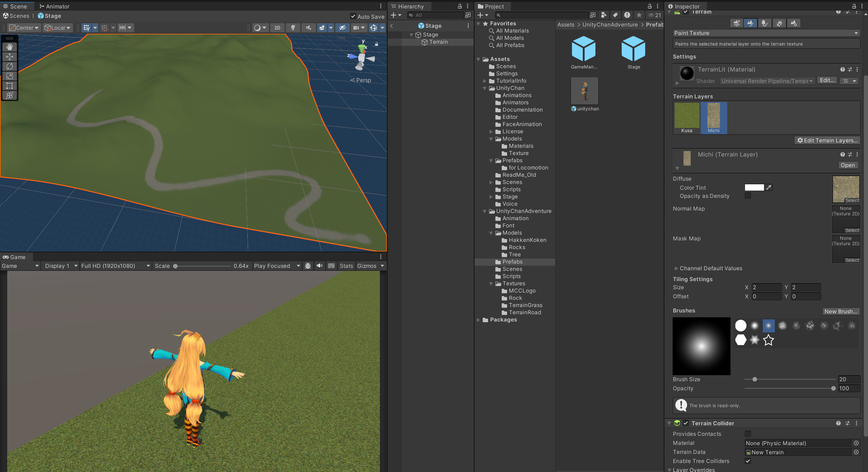Click the Paint Terrain brush icon
The height and width of the screenshot is (472, 868).
click(750, 23)
